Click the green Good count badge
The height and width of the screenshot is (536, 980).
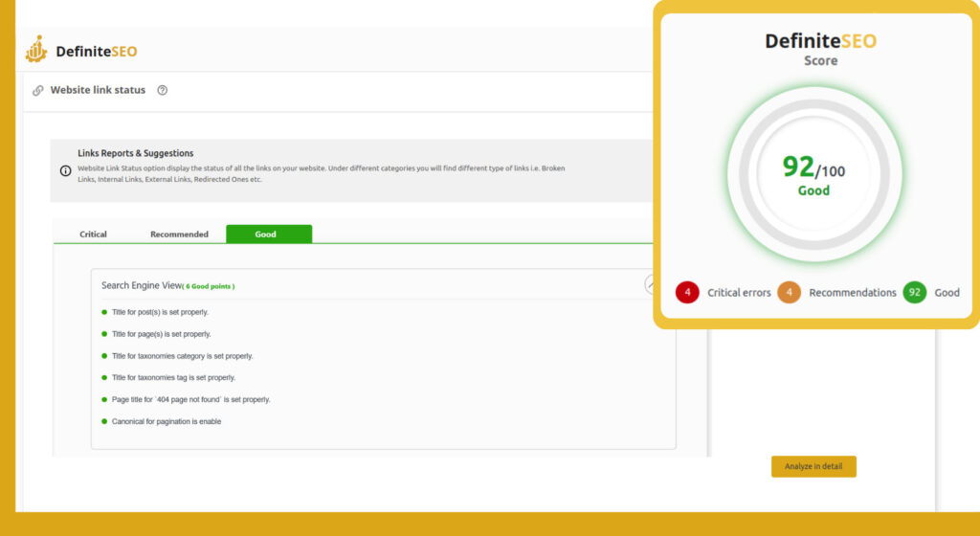914,292
